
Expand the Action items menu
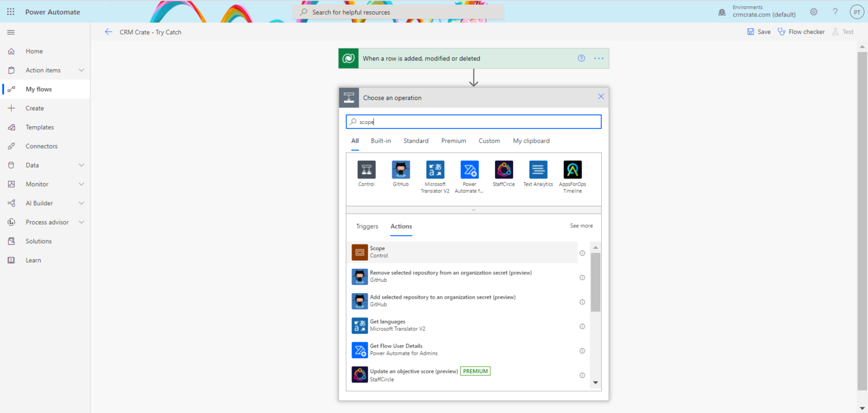click(x=81, y=70)
